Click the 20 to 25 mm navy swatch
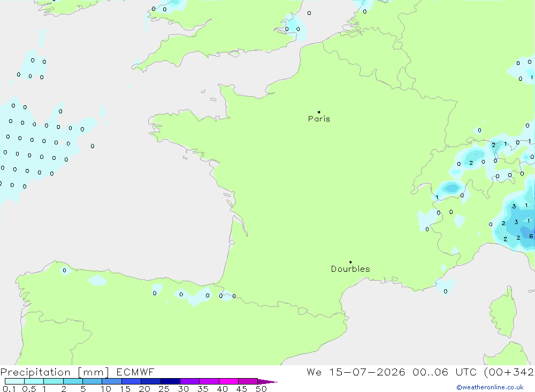 click(151, 381)
